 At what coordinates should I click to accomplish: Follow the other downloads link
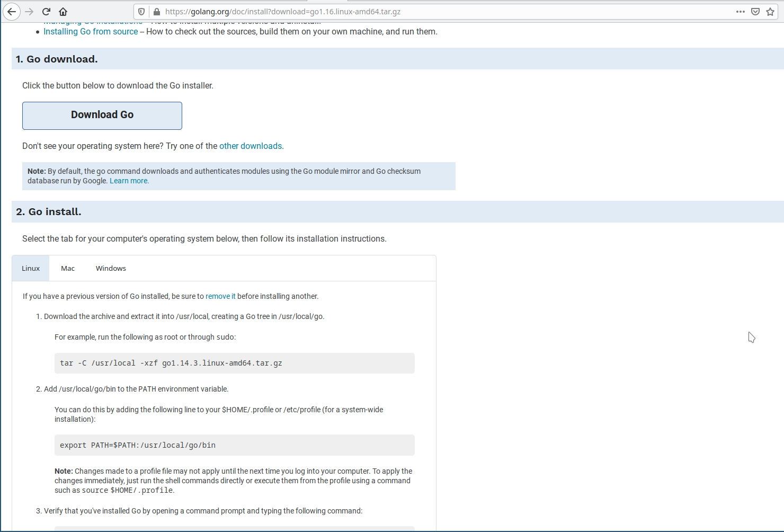coord(251,146)
